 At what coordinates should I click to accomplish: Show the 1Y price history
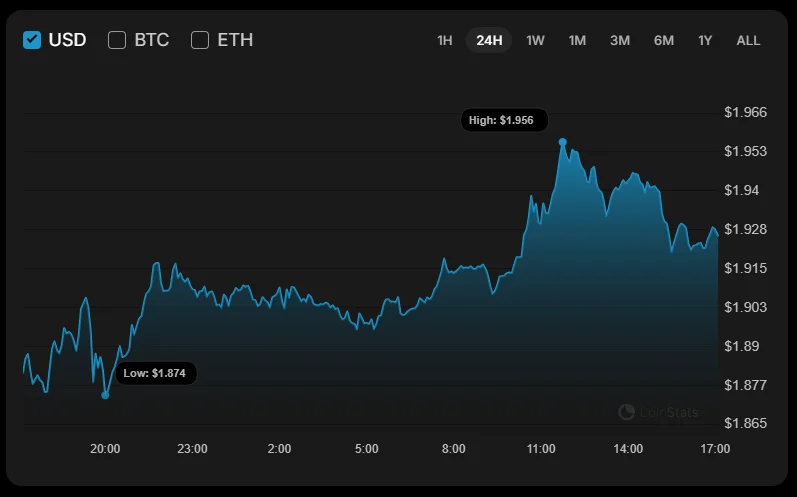point(705,40)
